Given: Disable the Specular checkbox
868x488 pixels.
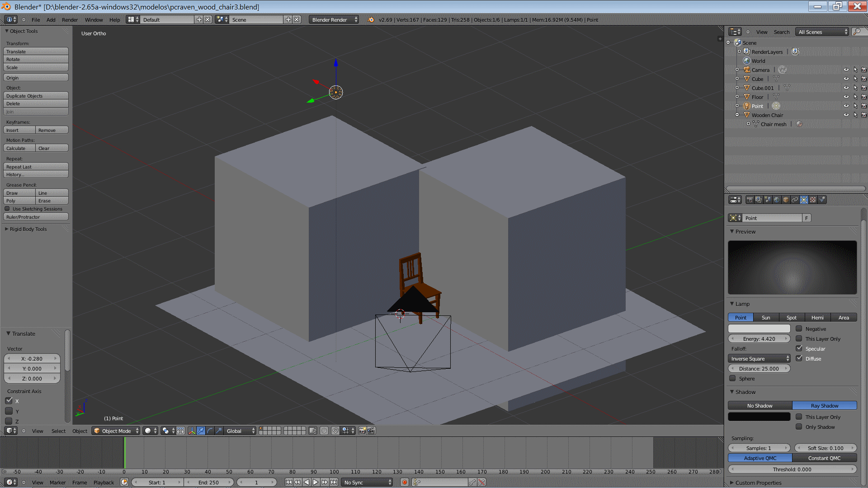Looking at the screenshot, I should coord(799,348).
